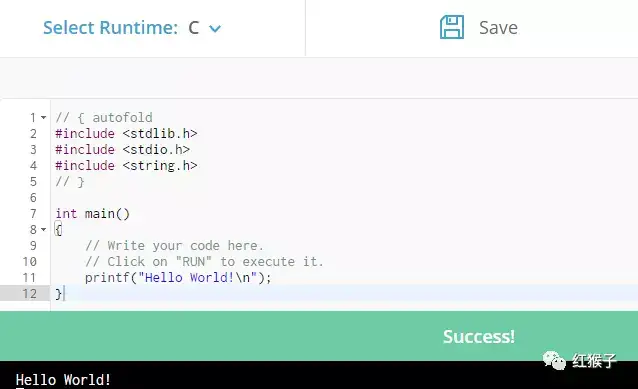Place cursor on the int main() line
This screenshot has width=638, height=389.
[x=92, y=214]
